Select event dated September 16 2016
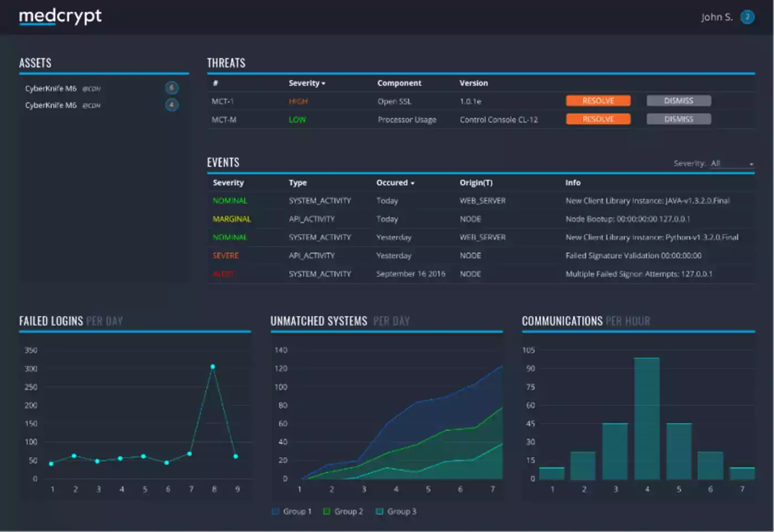The height and width of the screenshot is (532, 774). tap(411, 274)
